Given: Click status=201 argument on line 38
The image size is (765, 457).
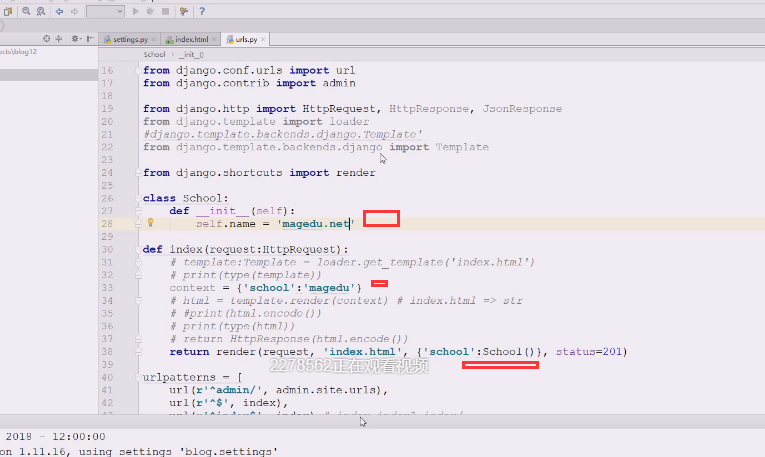Looking at the screenshot, I should point(589,352).
